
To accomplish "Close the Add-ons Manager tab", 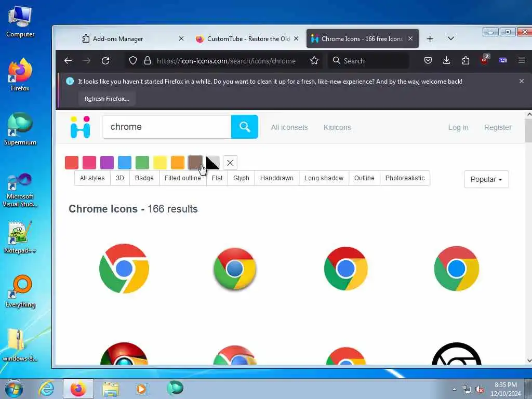I will 181,38.
